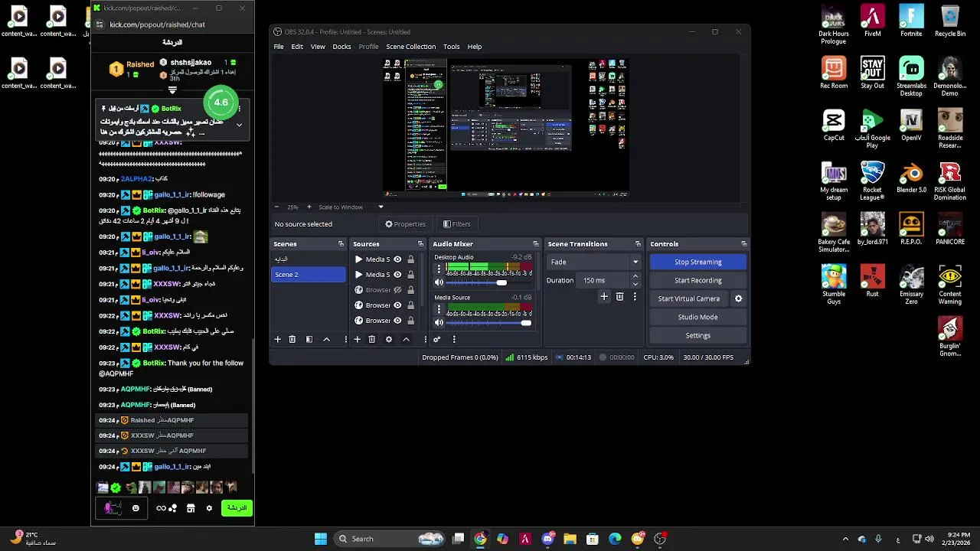Decrease transition Duration with down arrow

coord(635,284)
